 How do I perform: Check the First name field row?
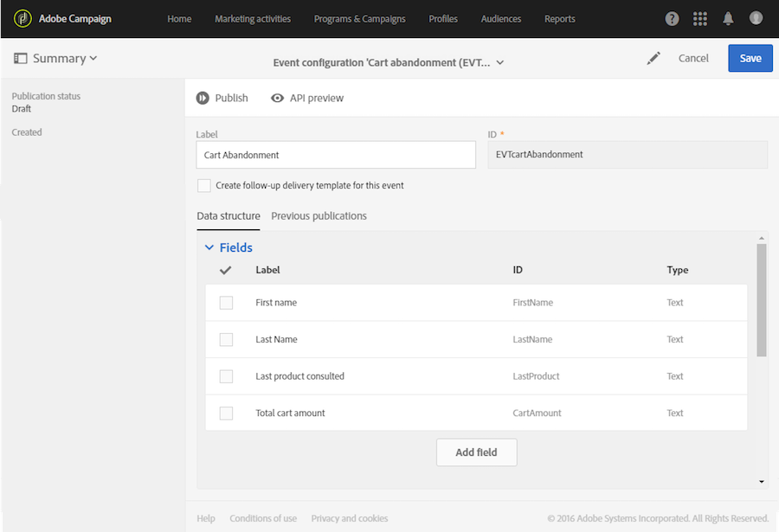(x=226, y=303)
